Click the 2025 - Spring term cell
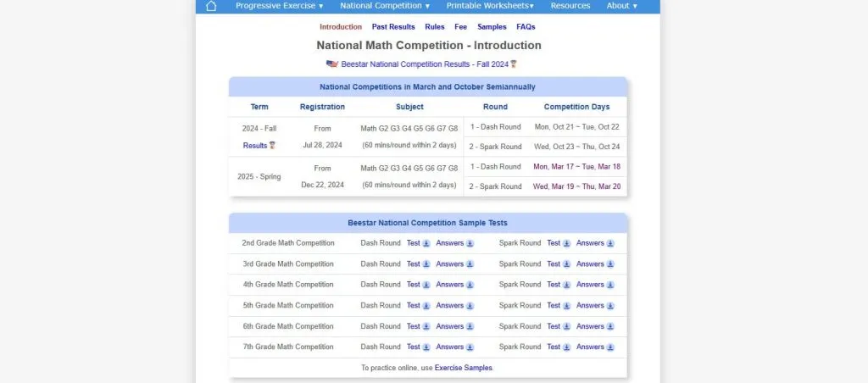Viewport: 868px width, 383px height. point(259,176)
